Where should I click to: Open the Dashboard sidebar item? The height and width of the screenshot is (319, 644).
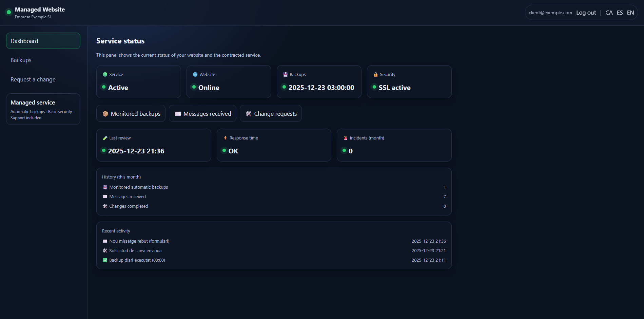[43, 41]
